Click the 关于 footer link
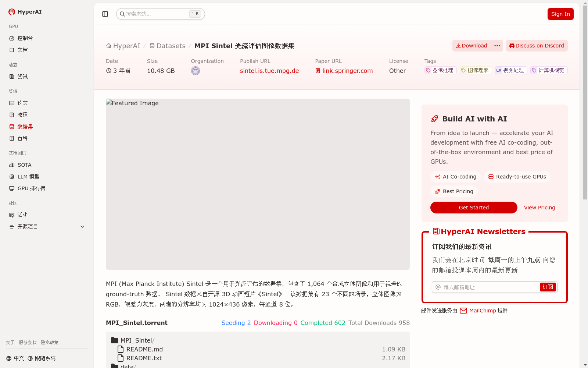 (10, 343)
